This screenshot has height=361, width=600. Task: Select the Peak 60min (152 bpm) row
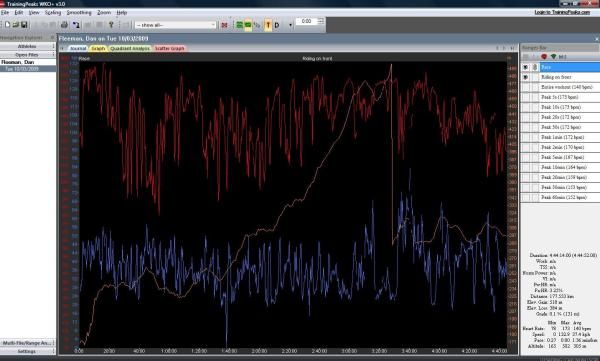point(570,197)
